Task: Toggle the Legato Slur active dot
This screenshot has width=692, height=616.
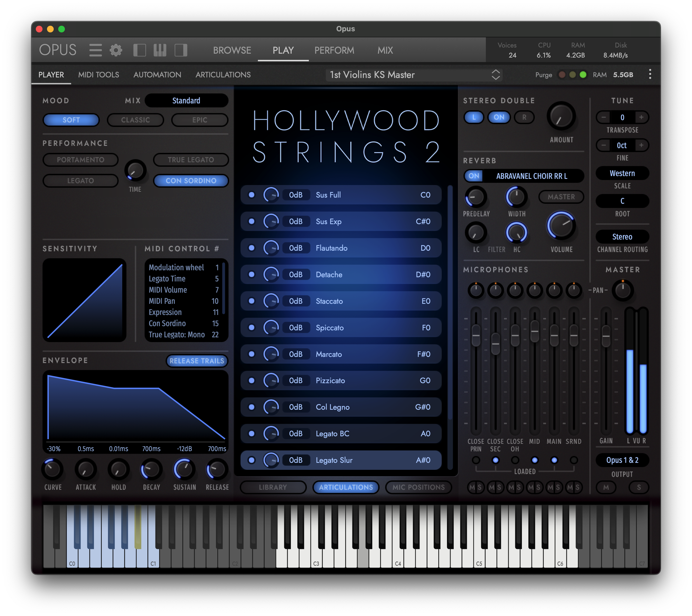Action: click(x=252, y=460)
